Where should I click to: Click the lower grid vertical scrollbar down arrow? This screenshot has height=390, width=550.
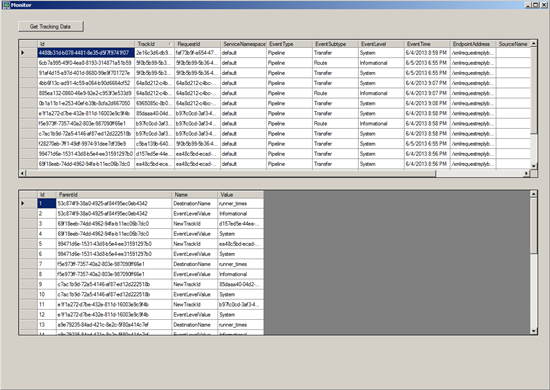coord(534,331)
